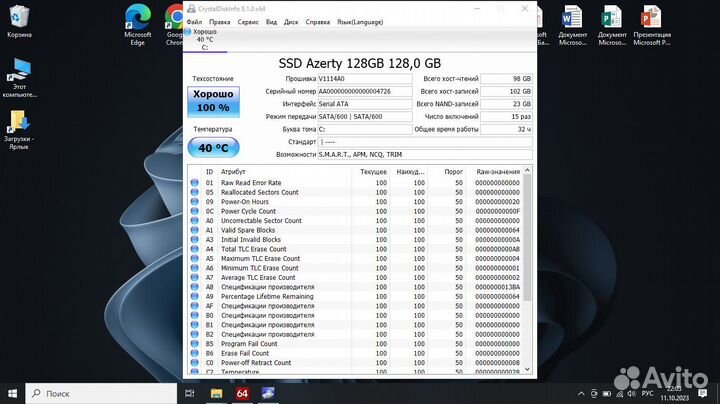
Task: Click the status icon for Total TLC Erase Count
Action: [195, 249]
